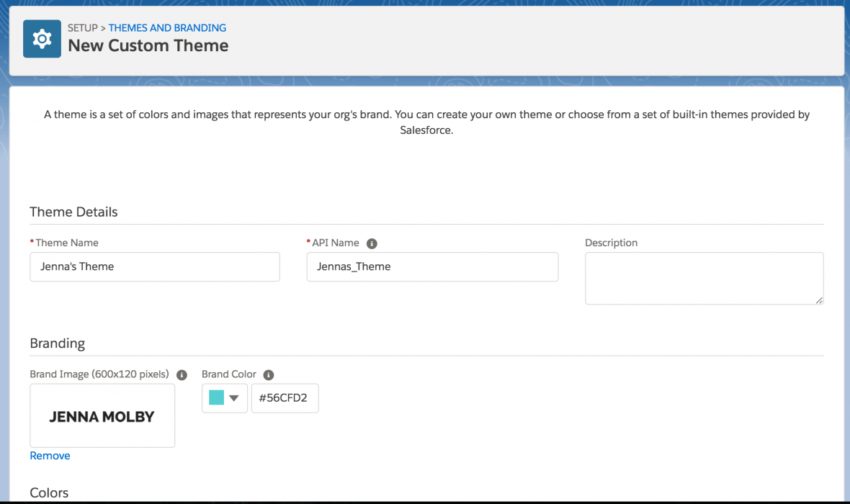This screenshot has height=504, width=850.
Task: Remove the current brand image
Action: click(50, 455)
